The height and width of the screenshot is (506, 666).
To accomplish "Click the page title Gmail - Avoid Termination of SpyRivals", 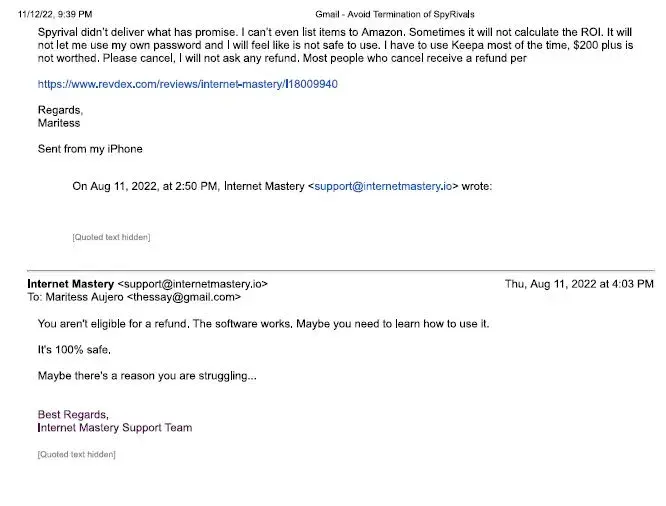I will pyautogui.click(x=395, y=15).
